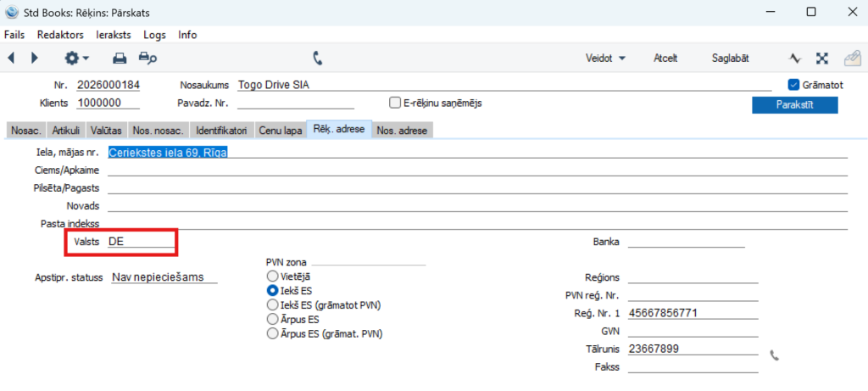Open print preview icon with magnifier
This screenshot has width=868, height=391.
(147, 58)
